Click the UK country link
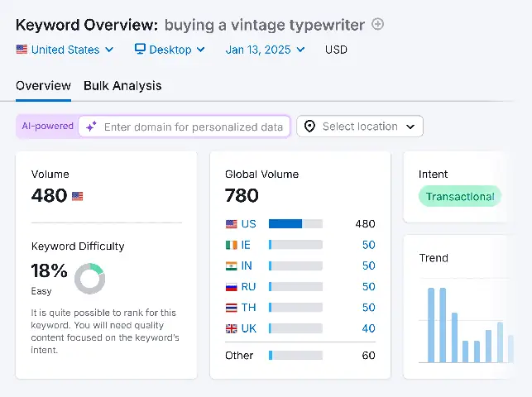 click(249, 328)
